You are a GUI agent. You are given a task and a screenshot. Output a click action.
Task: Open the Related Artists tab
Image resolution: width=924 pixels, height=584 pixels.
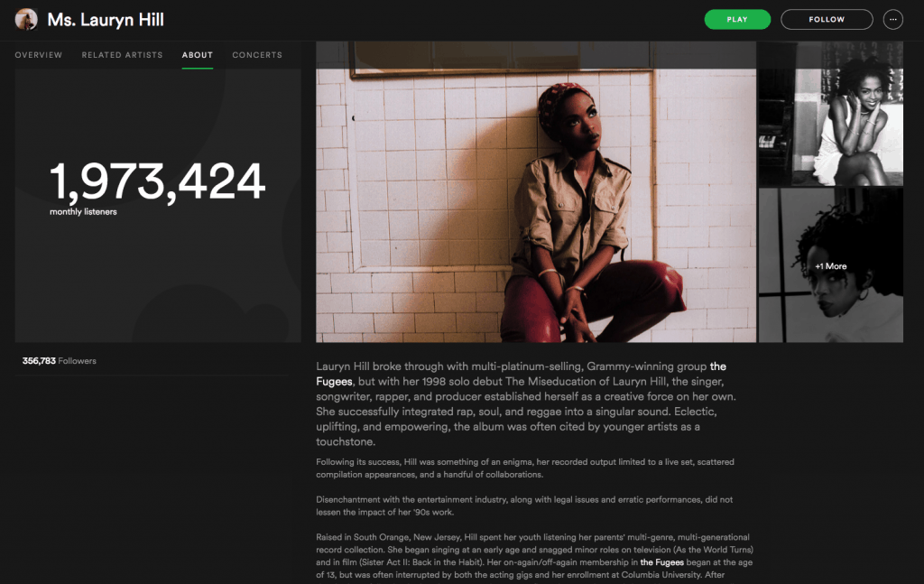pyautogui.click(x=122, y=55)
